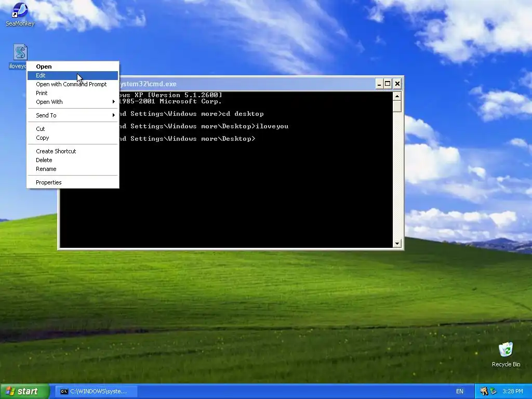Open the Recycle Bin desktop icon

click(506, 354)
